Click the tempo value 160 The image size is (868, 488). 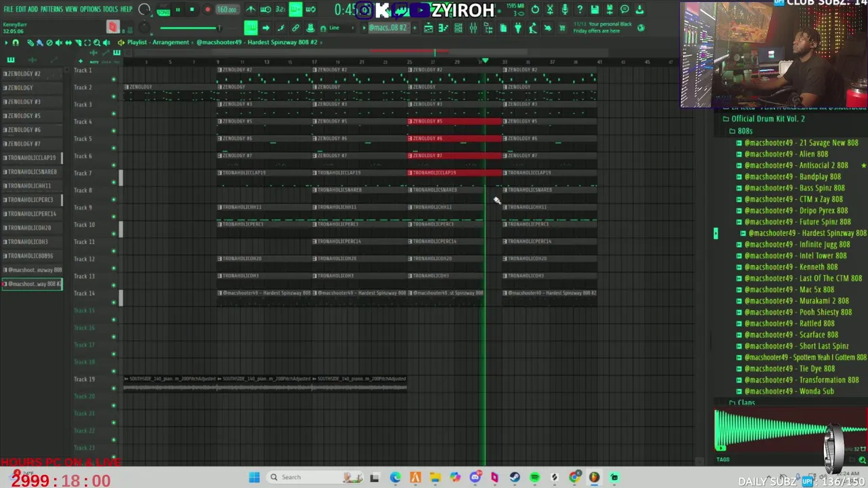coord(226,10)
